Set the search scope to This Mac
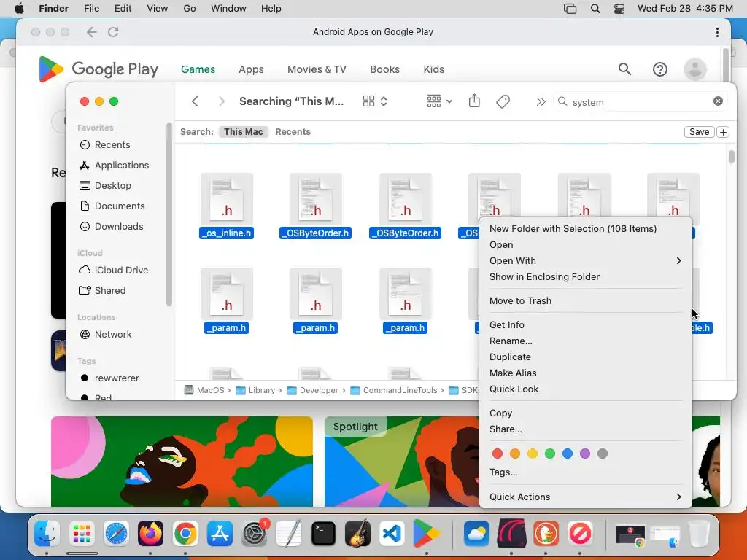Screen dimensions: 747x560 point(244,132)
